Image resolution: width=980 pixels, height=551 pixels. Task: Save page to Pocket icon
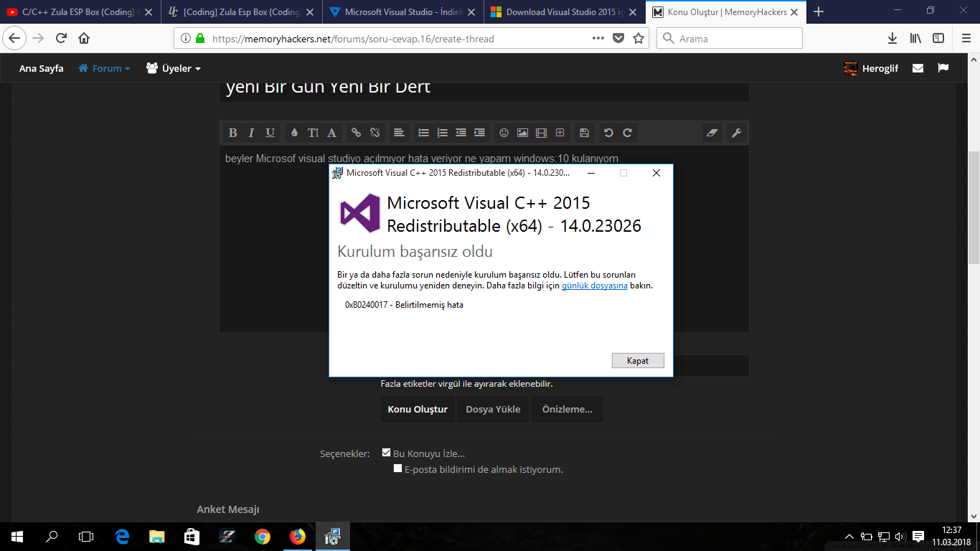(618, 39)
